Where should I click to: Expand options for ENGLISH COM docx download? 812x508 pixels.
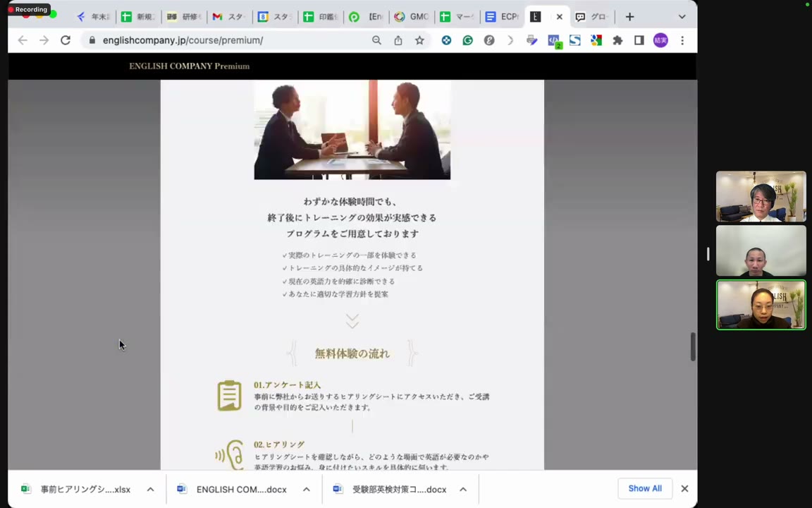[307, 489]
